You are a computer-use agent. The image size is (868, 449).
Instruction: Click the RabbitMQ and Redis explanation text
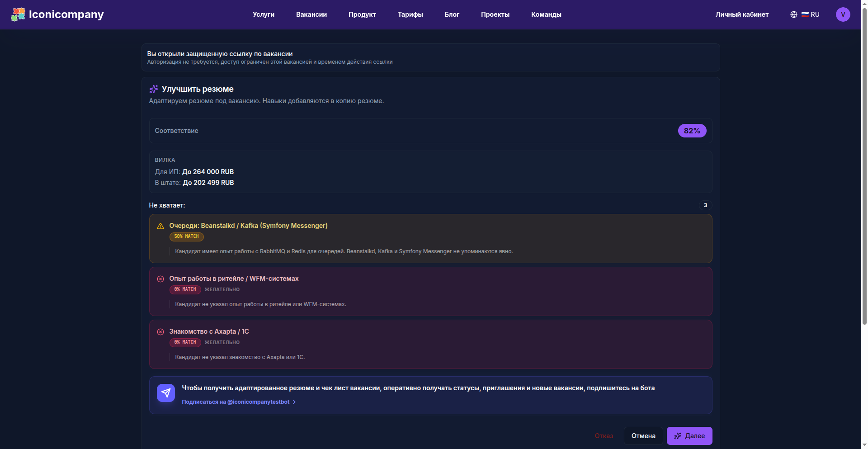click(x=344, y=251)
